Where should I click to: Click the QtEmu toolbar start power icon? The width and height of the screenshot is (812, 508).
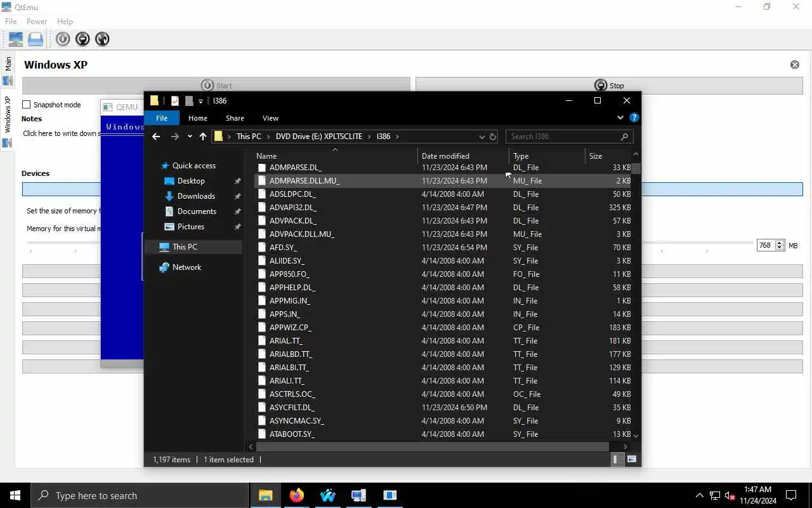click(62, 39)
